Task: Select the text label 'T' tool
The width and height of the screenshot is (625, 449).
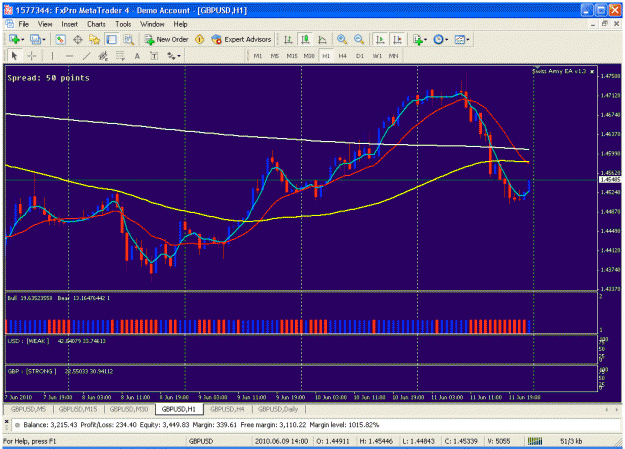Action: [154, 56]
